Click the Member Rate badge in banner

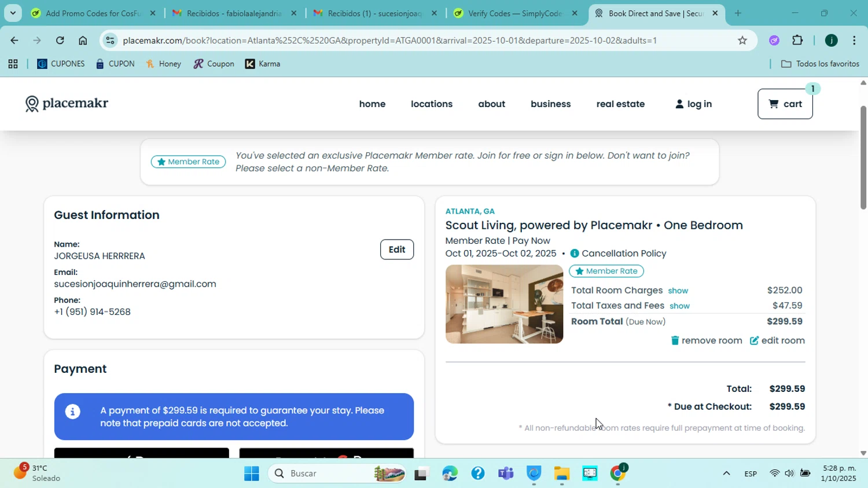[x=188, y=162]
